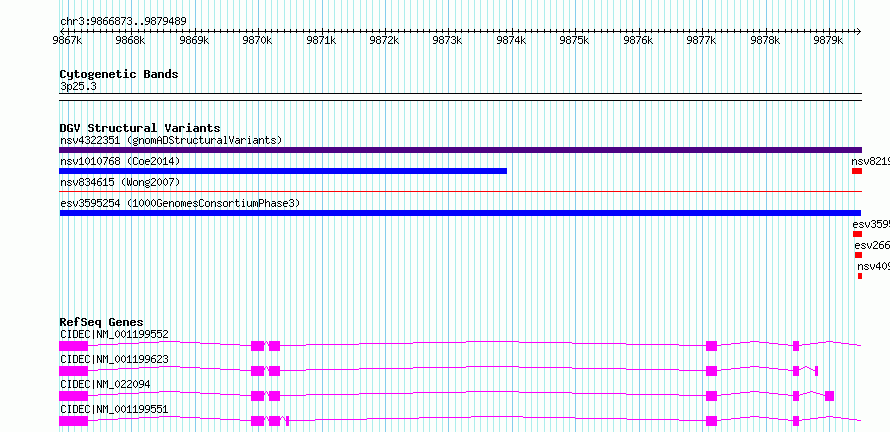Viewport: 890px width, 432px height.
Task: Click the NM_022094 exon at 9870k
Action: coord(258,396)
